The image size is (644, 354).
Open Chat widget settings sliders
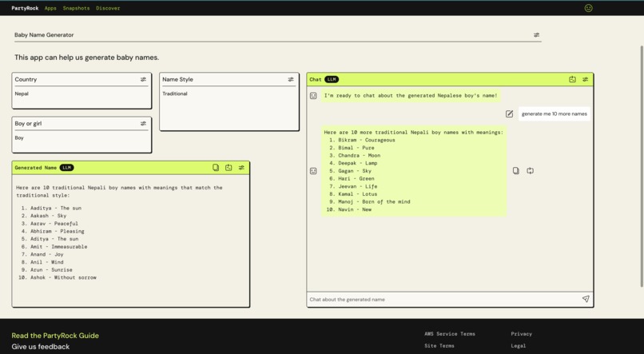tap(585, 79)
